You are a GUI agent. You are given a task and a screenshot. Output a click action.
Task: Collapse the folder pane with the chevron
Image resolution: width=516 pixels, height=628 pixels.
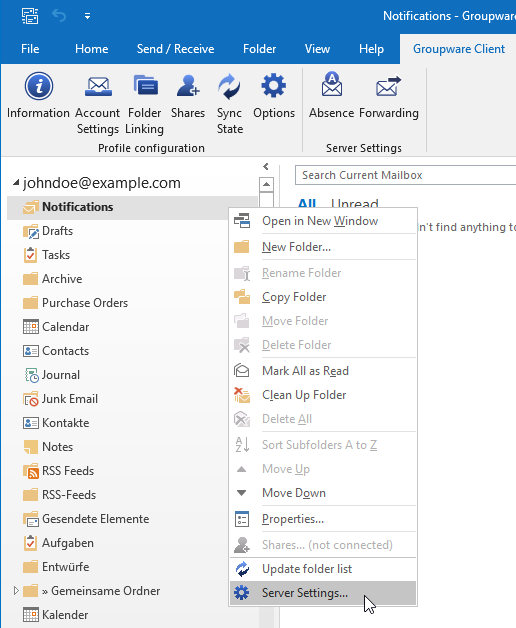click(x=266, y=166)
